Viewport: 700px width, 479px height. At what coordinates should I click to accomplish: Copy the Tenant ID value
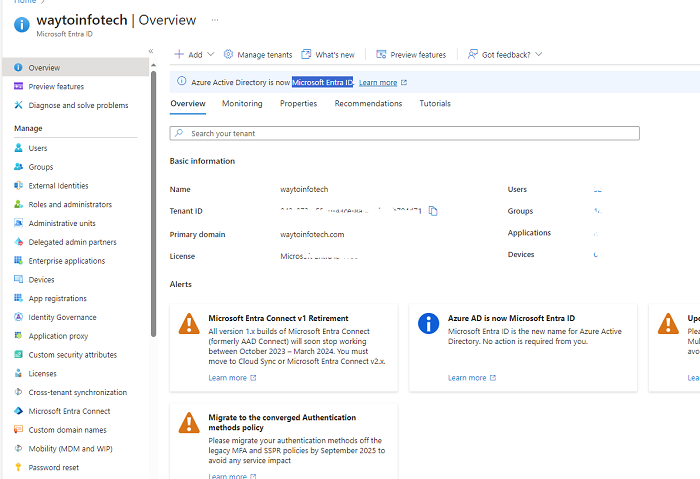(433, 211)
